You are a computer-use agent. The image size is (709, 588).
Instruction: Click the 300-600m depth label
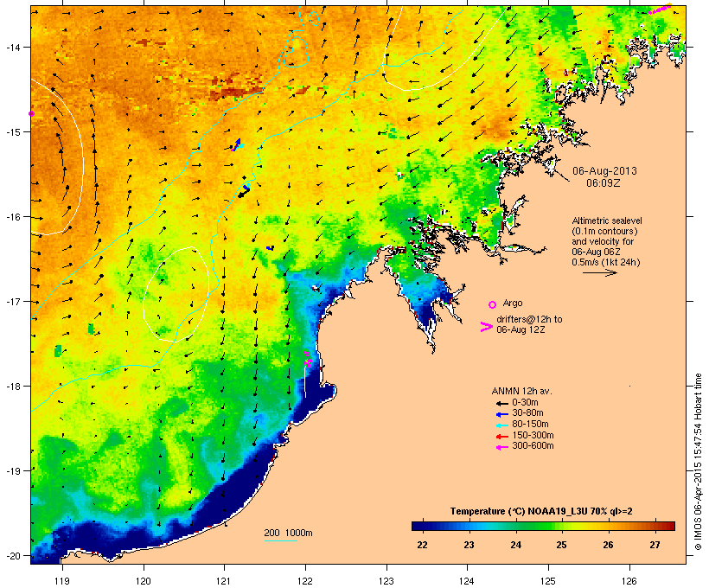533,446
